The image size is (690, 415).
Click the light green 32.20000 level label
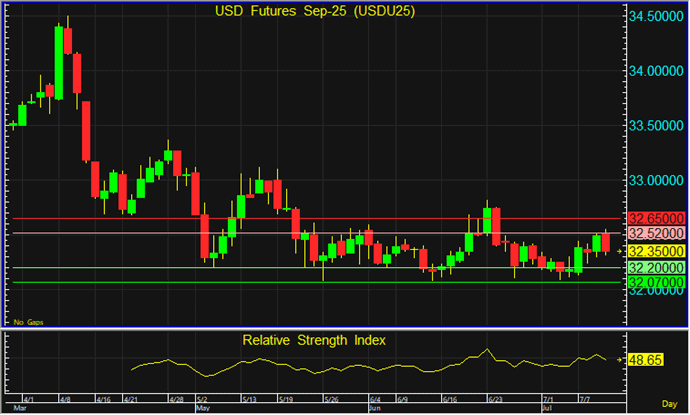pyautogui.click(x=653, y=268)
